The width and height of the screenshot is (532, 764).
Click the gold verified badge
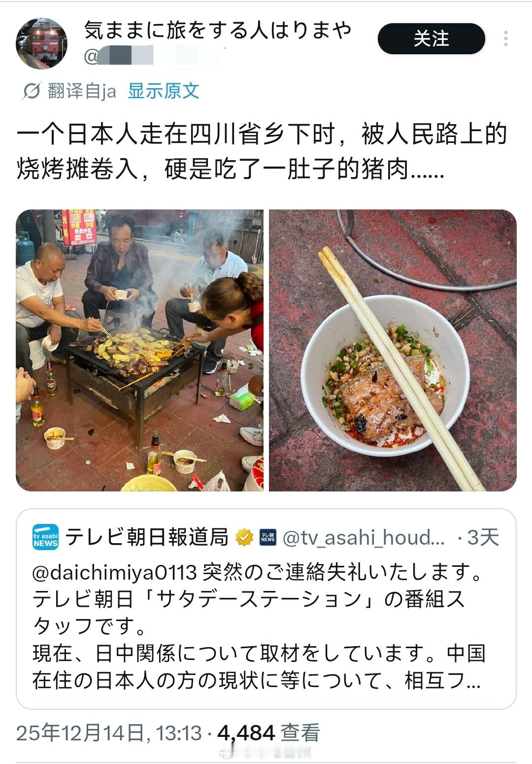pos(244,537)
